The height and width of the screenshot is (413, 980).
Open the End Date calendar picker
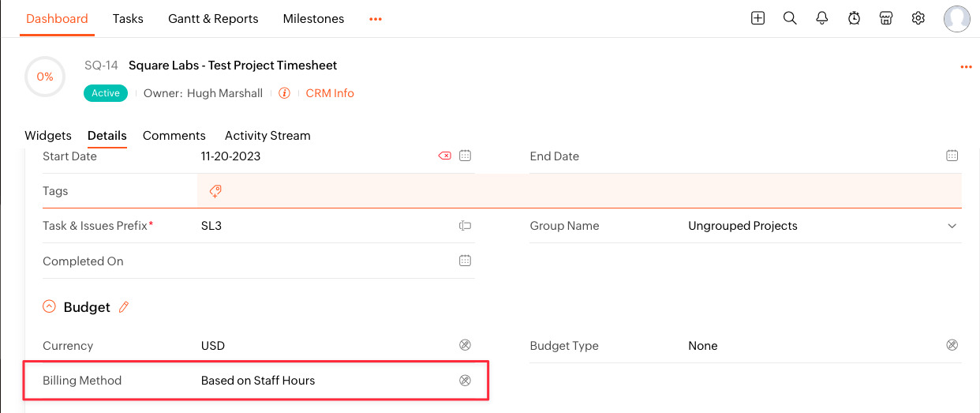point(952,156)
